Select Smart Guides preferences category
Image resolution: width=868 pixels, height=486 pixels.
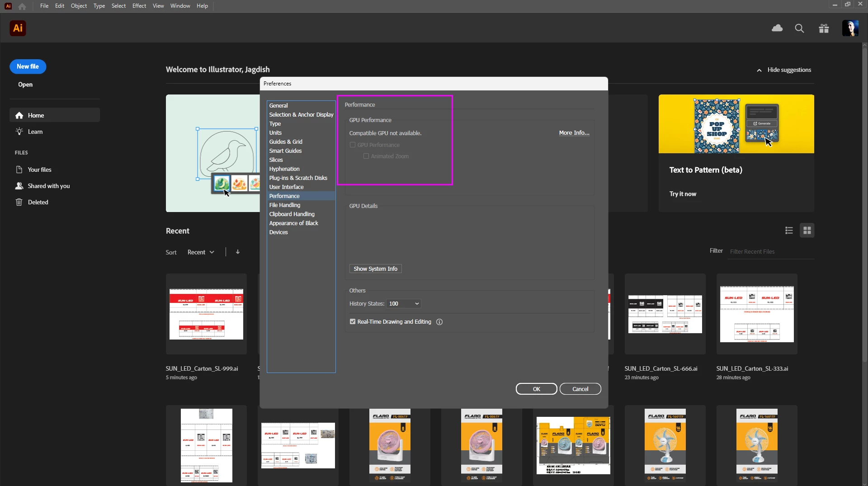(x=301, y=151)
